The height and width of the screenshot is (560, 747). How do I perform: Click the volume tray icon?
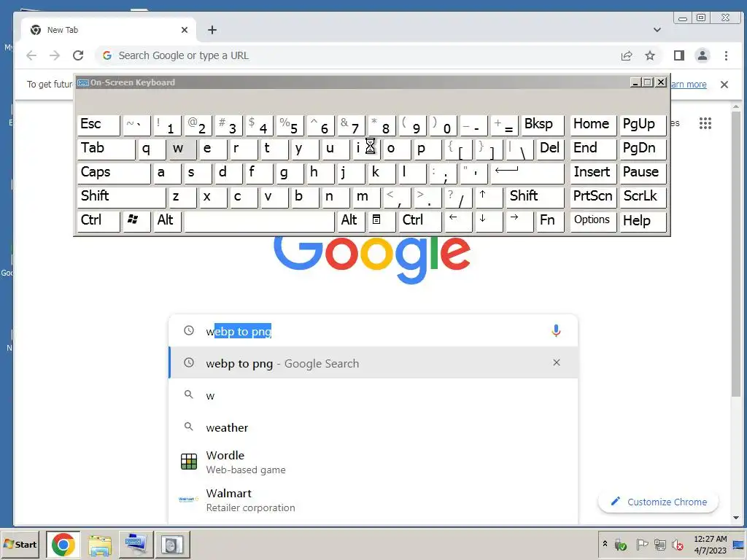677,544
